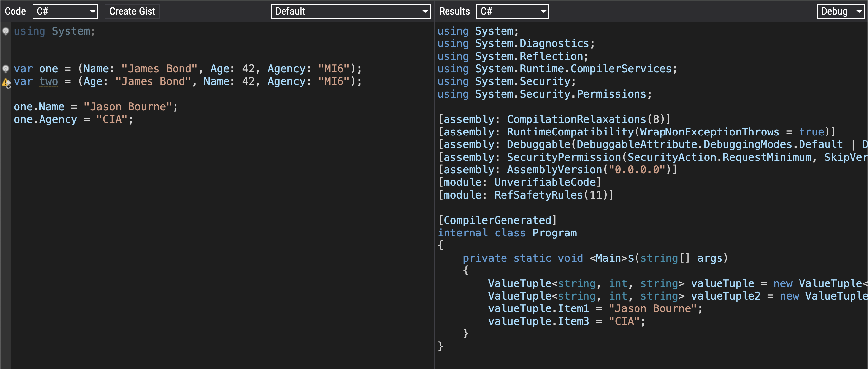
Task: Click the lightbulb icon beside 'using System;'
Action: click(5, 31)
